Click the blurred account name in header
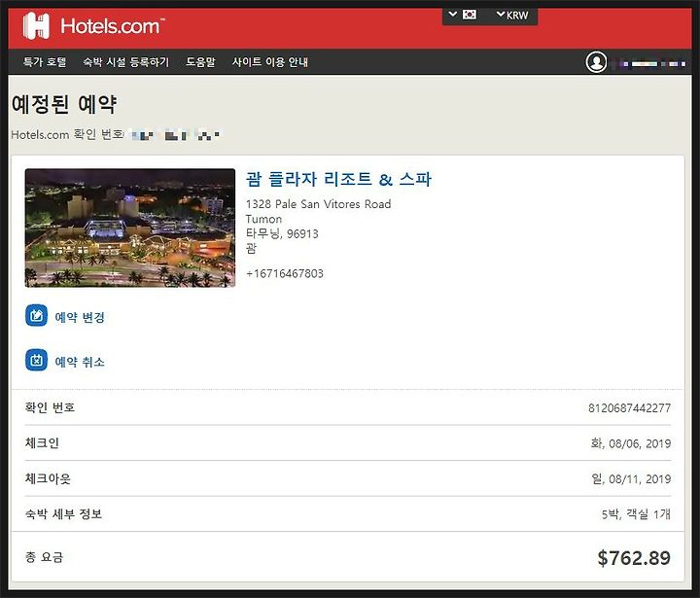This screenshot has width=700, height=598. tap(650, 63)
